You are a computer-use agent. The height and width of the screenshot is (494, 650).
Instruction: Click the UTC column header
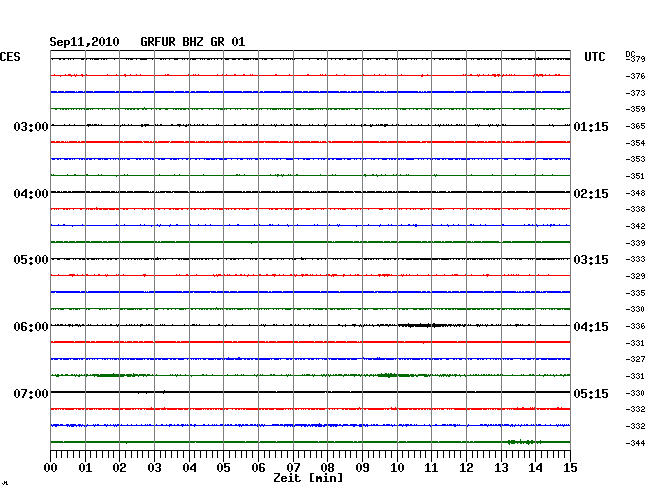click(x=594, y=57)
